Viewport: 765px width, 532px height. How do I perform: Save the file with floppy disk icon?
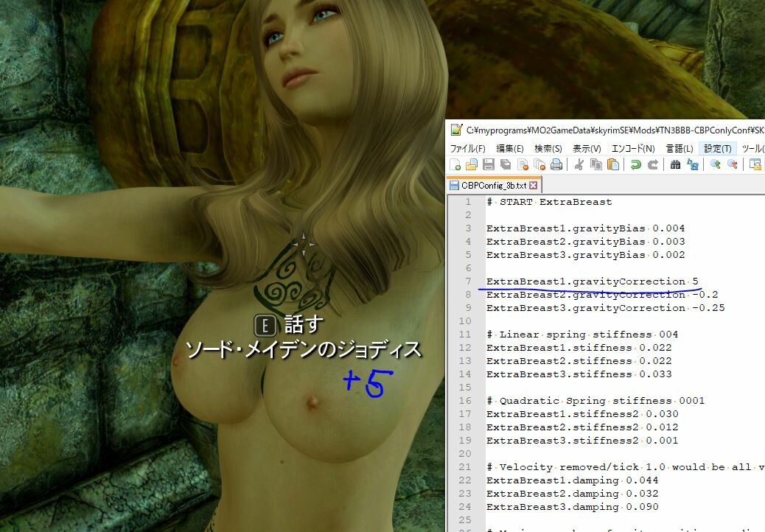489,165
